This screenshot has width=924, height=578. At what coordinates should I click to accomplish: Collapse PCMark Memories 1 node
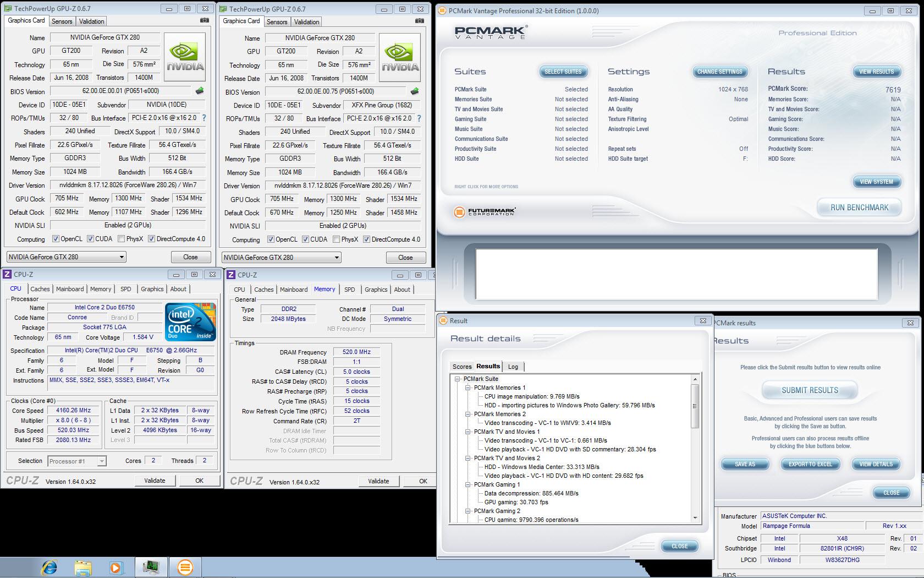[x=468, y=388]
